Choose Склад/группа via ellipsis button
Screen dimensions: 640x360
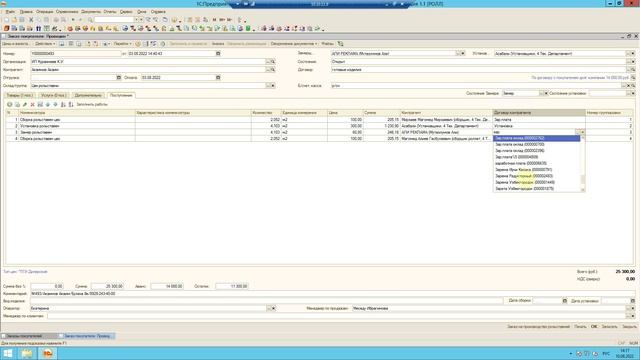(x=268, y=86)
